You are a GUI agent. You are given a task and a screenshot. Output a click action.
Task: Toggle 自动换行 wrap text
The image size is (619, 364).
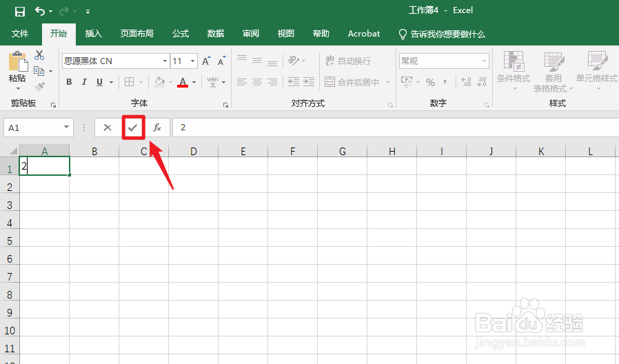click(348, 61)
